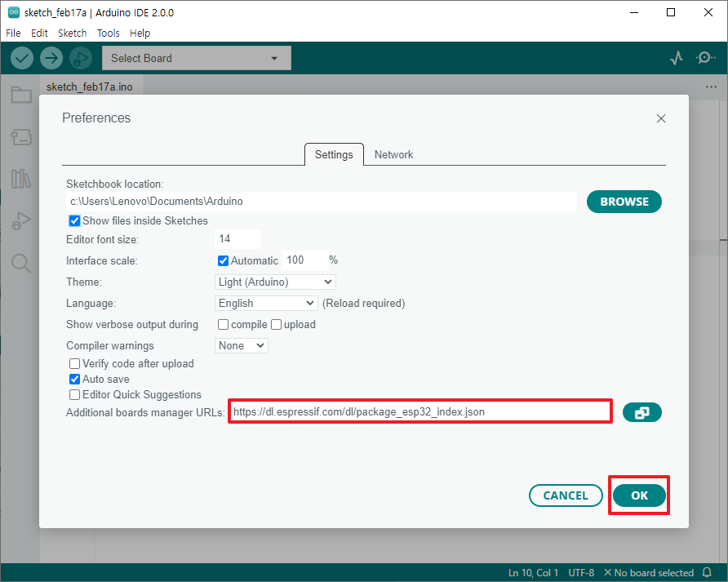The height and width of the screenshot is (582, 728).
Task: Open the Debug sidebar icon
Action: [x=21, y=220]
